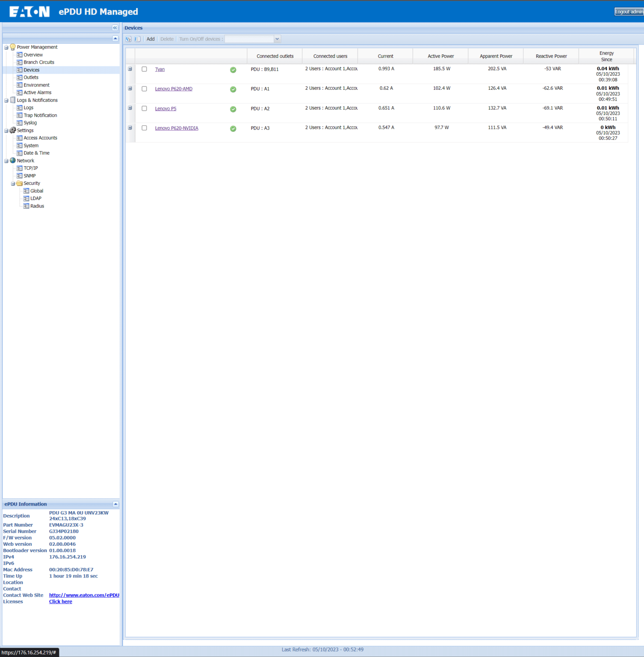Viewport: 644px width, 657px height.
Task: Collapse the ePDU Information panel arrow
Action: [115, 504]
